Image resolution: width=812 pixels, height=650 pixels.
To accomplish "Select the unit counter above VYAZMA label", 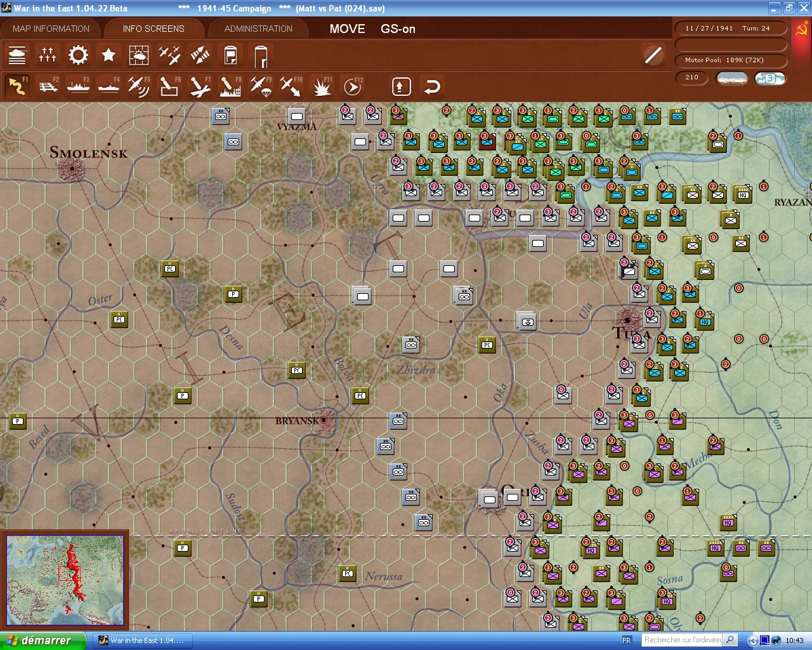I will point(296,116).
